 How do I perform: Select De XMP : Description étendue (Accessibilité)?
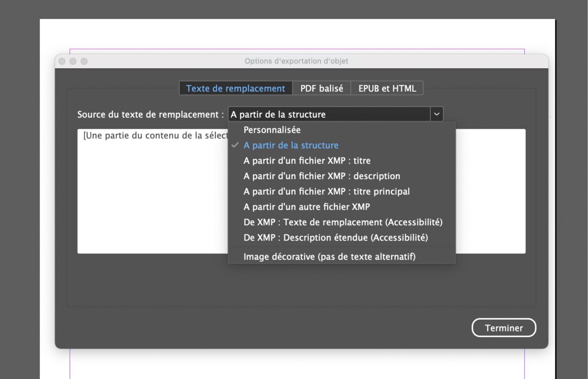tap(336, 238)
